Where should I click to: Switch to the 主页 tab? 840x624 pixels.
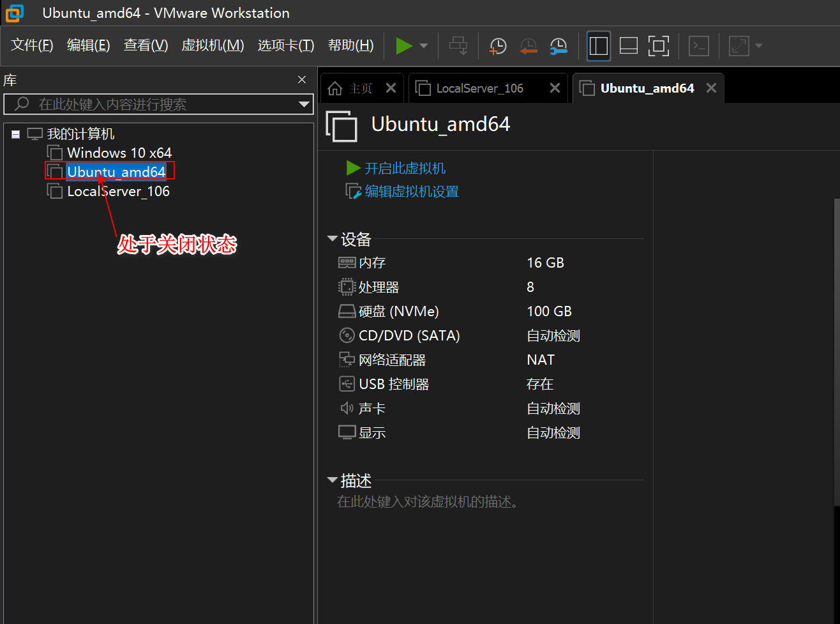point(361,88)
